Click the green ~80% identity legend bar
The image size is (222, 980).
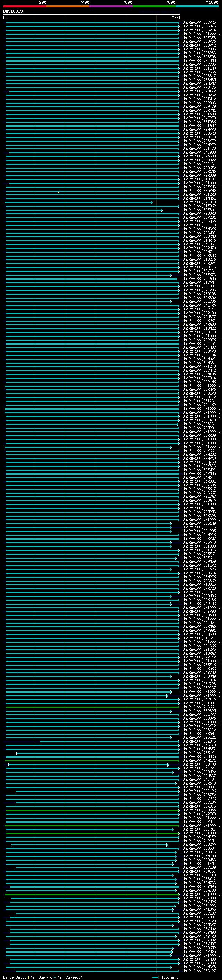154,7
